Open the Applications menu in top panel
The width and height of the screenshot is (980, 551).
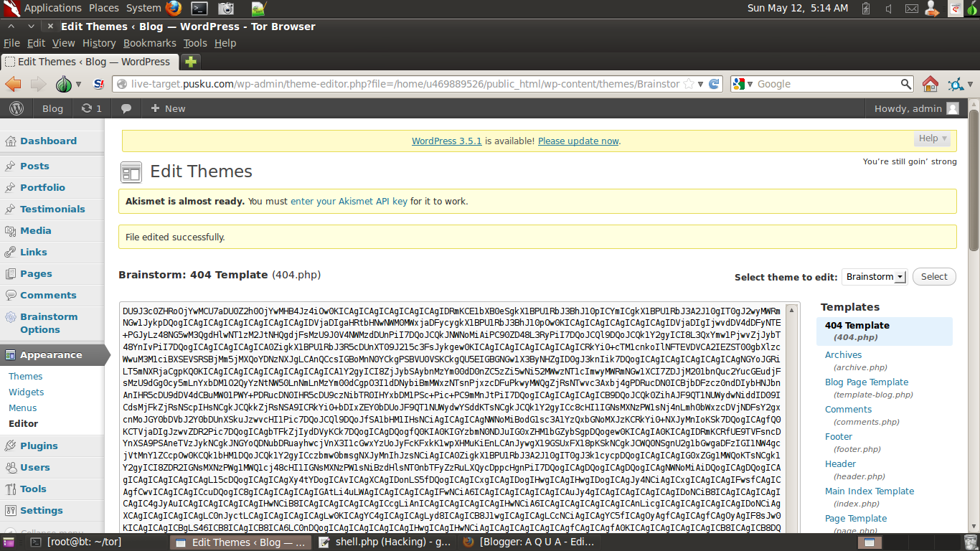pyautogui.click(x=53, y=8)
